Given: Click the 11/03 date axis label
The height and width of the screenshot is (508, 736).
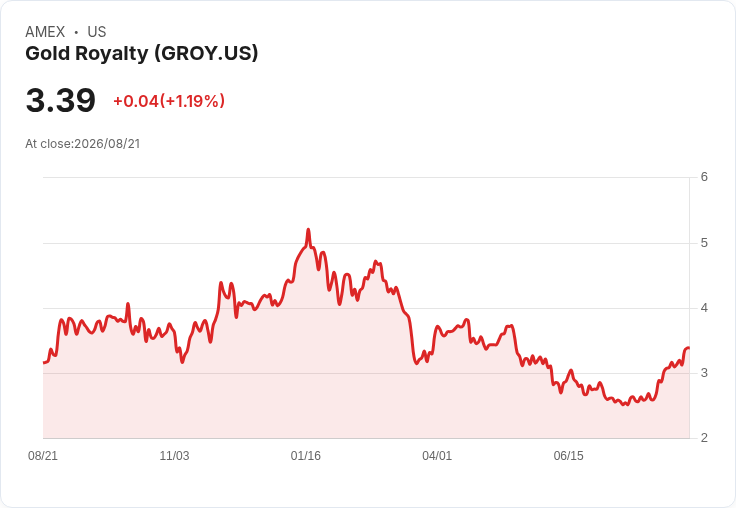Looking at the screenshot, I should pos(174,455).
